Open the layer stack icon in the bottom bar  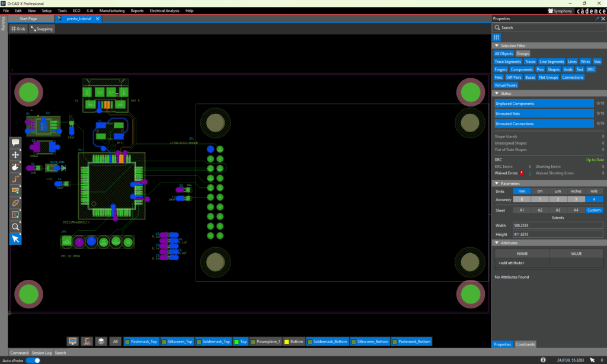tap(101, 341)
